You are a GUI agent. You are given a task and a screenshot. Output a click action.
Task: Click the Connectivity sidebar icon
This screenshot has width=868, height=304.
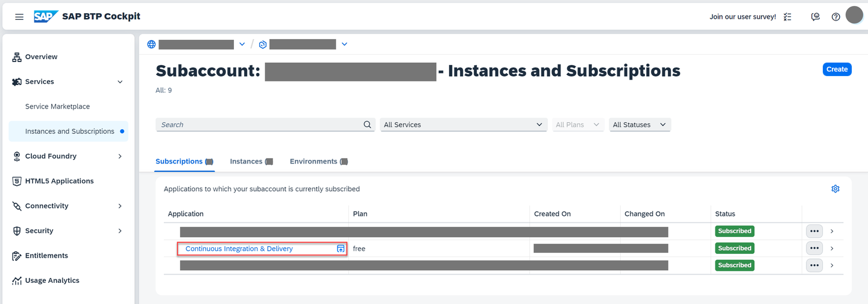click(17, 206)
